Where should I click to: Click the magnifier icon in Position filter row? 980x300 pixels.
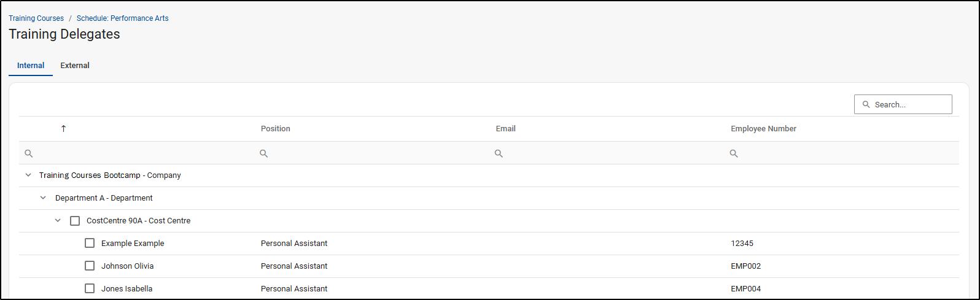(263, 153)
